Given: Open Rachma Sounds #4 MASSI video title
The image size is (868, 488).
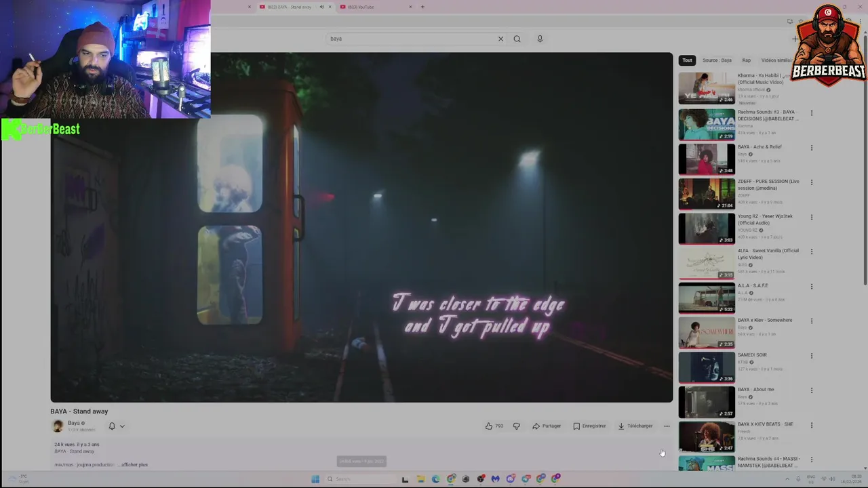Looking at the screenshot, I should coord(768,462).
